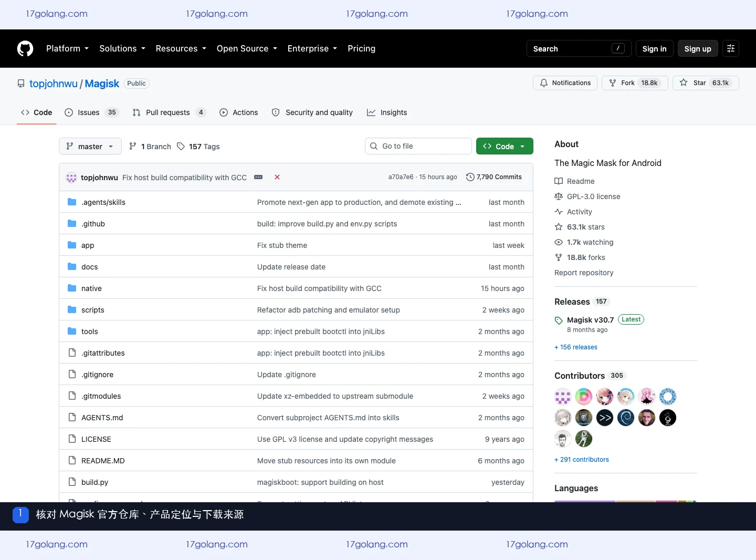756x560 pixels.
Task: Open the master branch selector
Action: click(90, 146)
